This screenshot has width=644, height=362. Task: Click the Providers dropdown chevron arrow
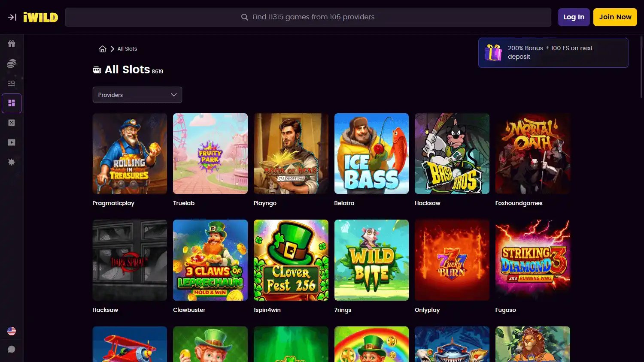pos(174,95)
